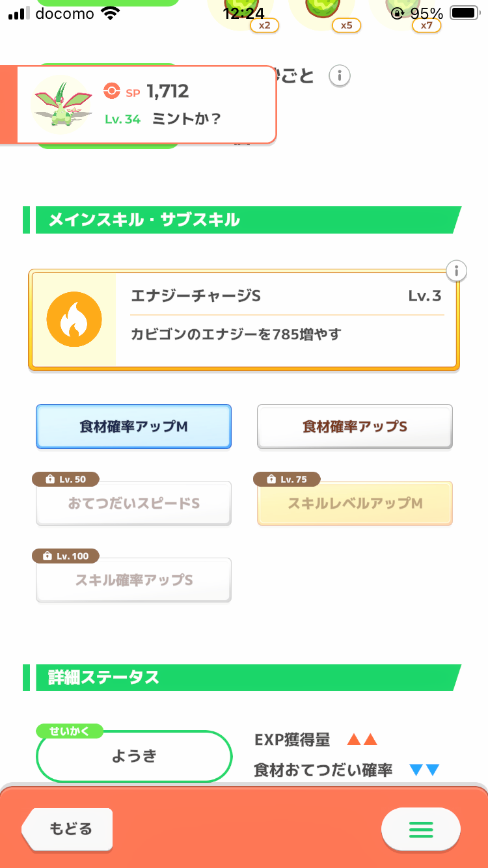Open the green hamburger menu button
Screen dimensions: 488x868
[x=420, y=830]
